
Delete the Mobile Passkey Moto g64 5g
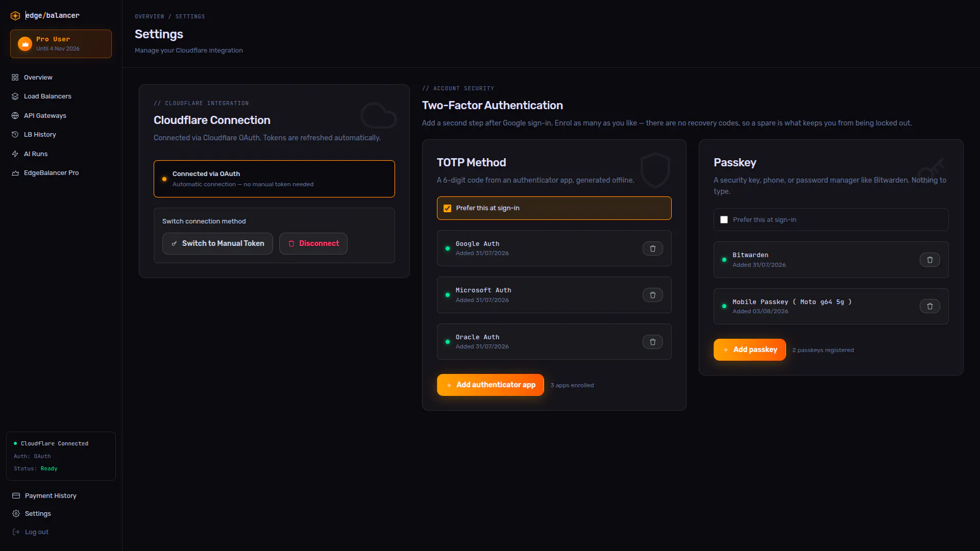(x=929, y=307)
